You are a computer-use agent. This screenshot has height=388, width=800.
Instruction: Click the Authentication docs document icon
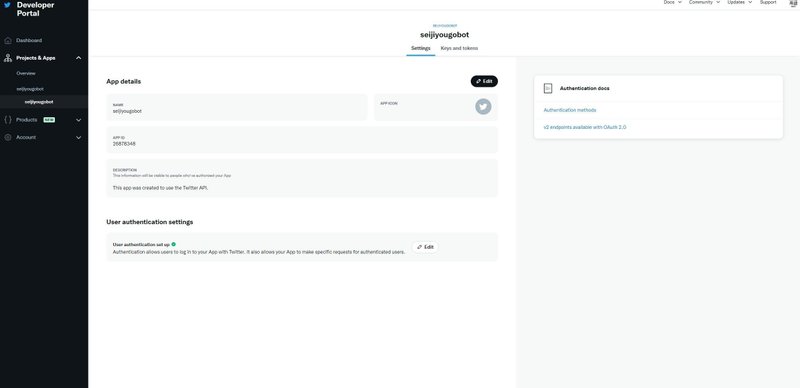tap(548, 88)
